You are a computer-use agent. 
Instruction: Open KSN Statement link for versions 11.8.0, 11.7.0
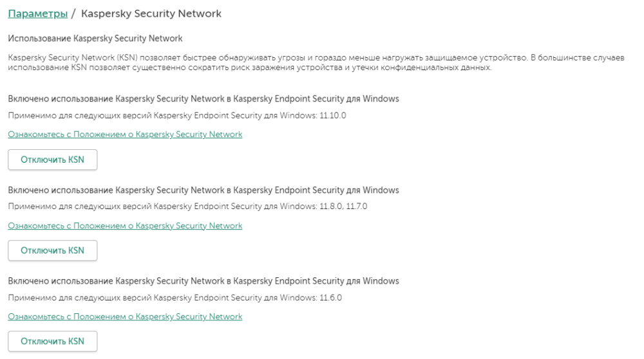tap(125, 226)
